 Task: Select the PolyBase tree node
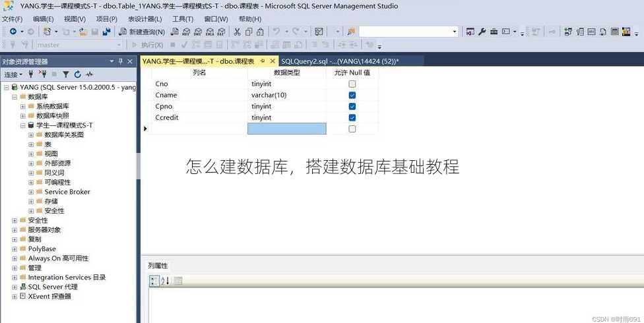pyautogui.click(x=42, y=249)
